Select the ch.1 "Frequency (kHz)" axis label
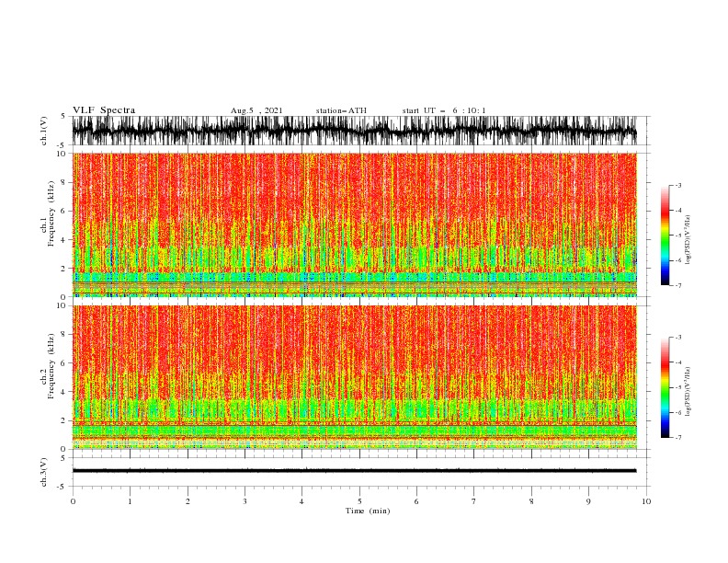This screenshot has width=728, height=563. coord(51,214)
